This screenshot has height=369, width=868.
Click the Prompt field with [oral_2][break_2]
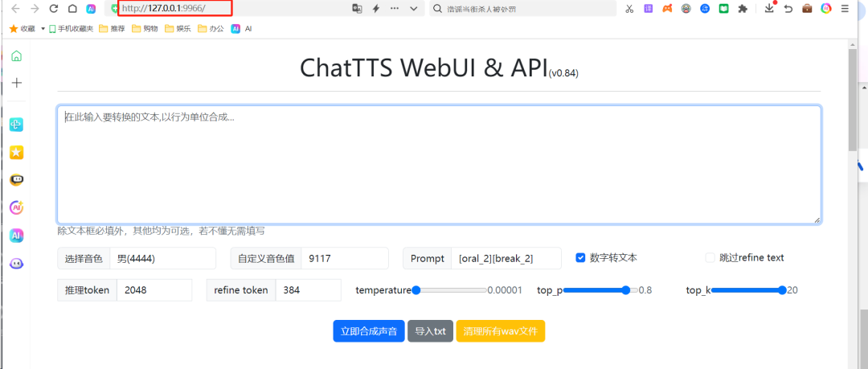pyautogui.click(x=506, y=258)
